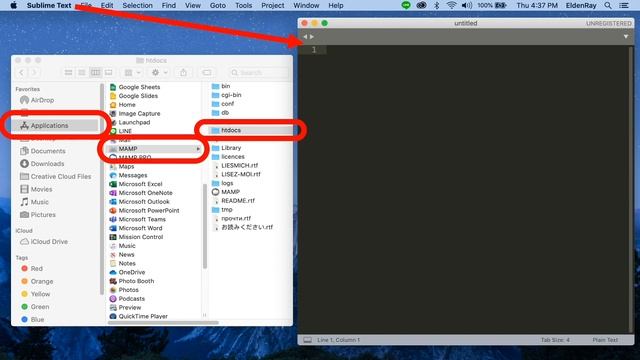Viewport: 640px width, 360px height.
Task: Click the Finder forward button
Action: click(x=35, y=73)
